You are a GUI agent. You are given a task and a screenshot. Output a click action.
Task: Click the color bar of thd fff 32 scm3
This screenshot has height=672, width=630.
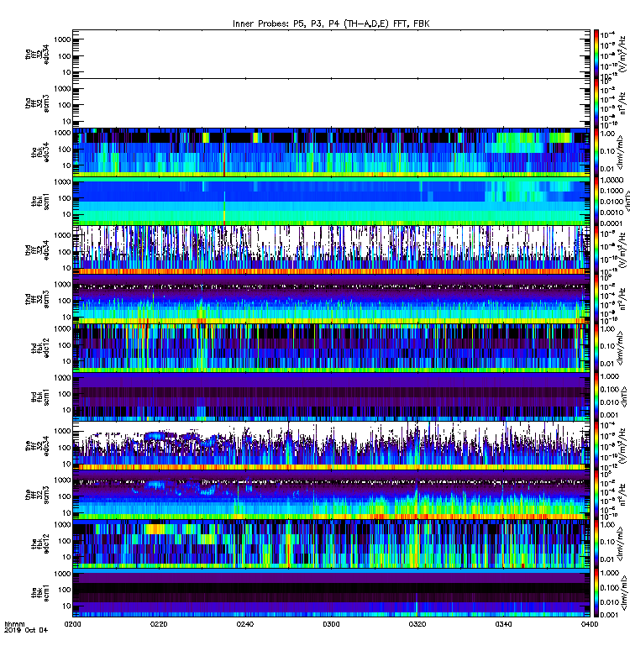596,299
